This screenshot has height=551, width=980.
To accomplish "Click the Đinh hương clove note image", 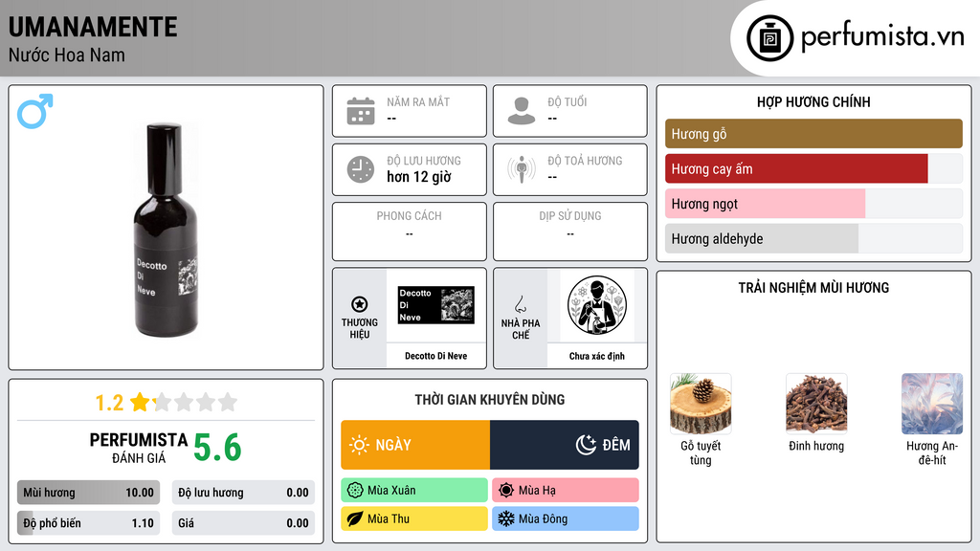I will coord(816,404).
